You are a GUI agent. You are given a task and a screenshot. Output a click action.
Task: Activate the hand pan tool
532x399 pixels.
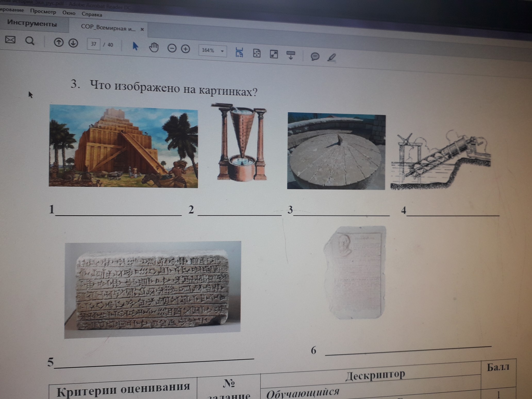[x=154, y=48]
